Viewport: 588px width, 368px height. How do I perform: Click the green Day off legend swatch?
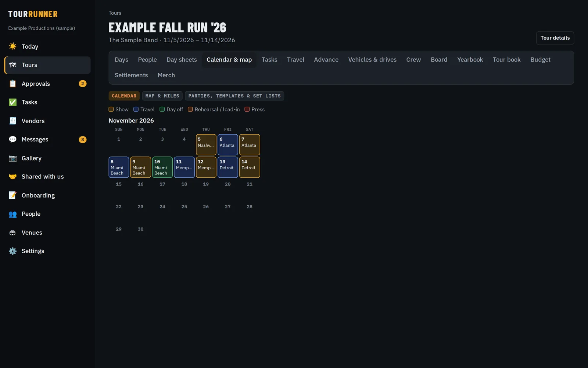pyautogui.click(x=162, y=109)
